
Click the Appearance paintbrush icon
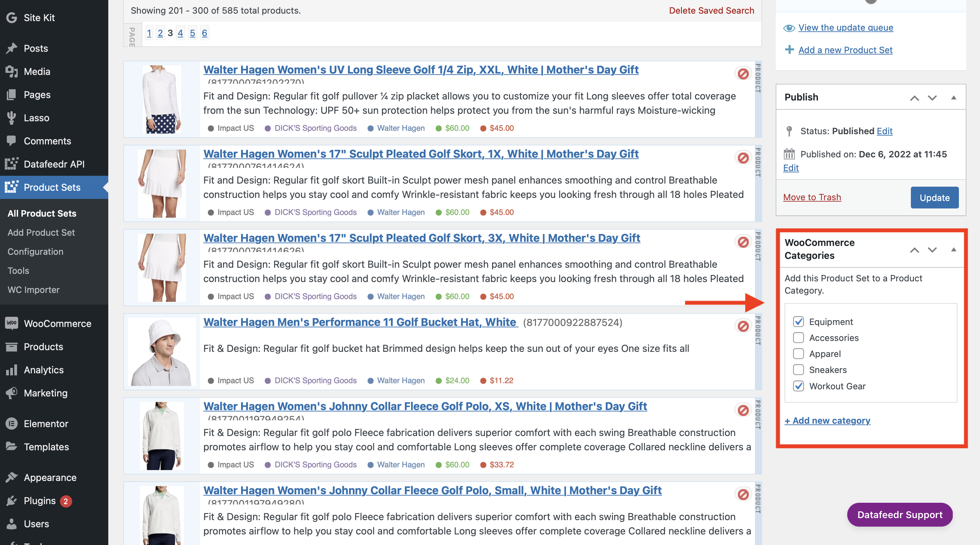point(12,477)
